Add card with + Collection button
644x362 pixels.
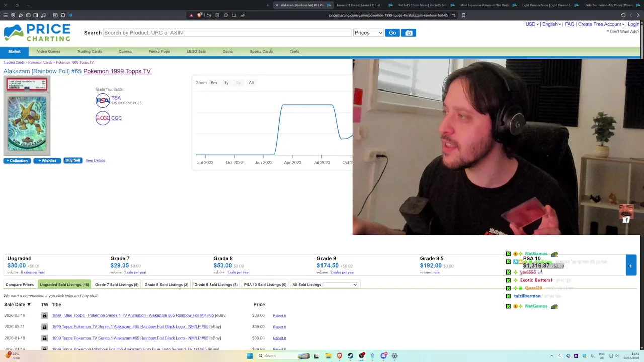[x=17, y=161]
